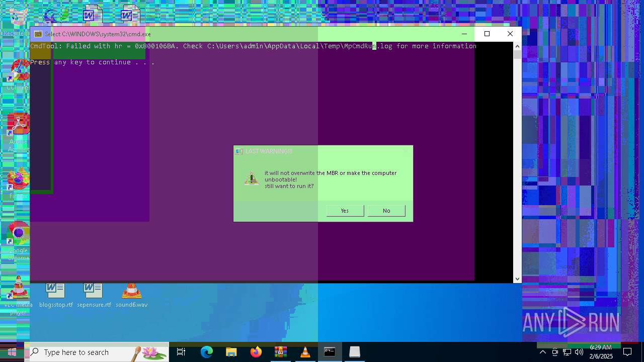Open sepensure.rtf desktop file

94,295
